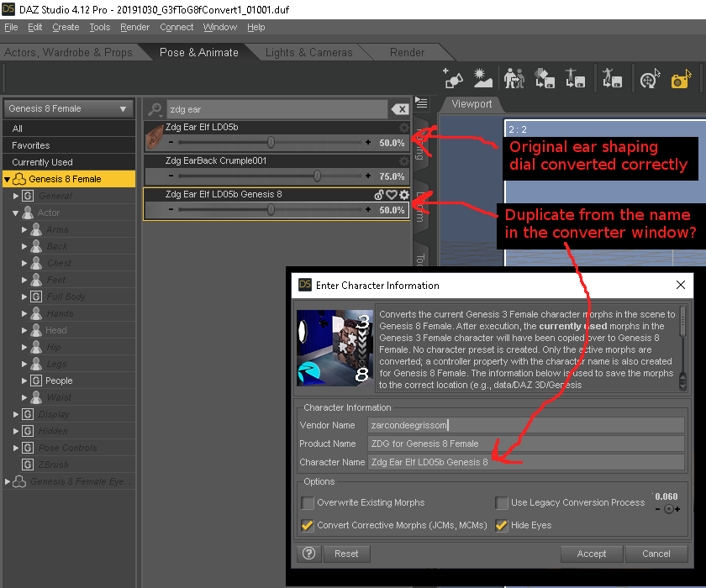Enable Overwrite Existing Morphs checkbox
Viewport: 706px width, 588px height.
[x=308, y=502]
